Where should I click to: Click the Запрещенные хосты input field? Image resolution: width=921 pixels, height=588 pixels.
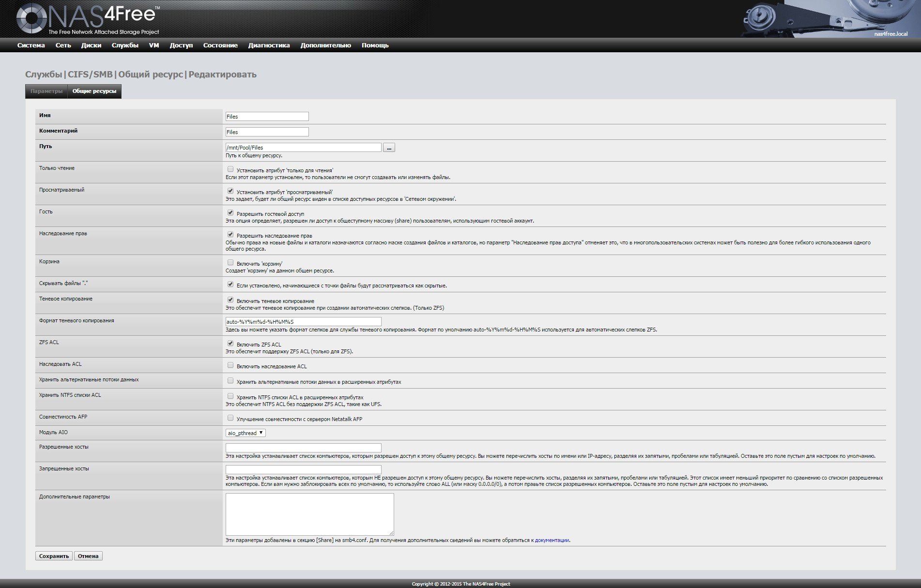304,470
